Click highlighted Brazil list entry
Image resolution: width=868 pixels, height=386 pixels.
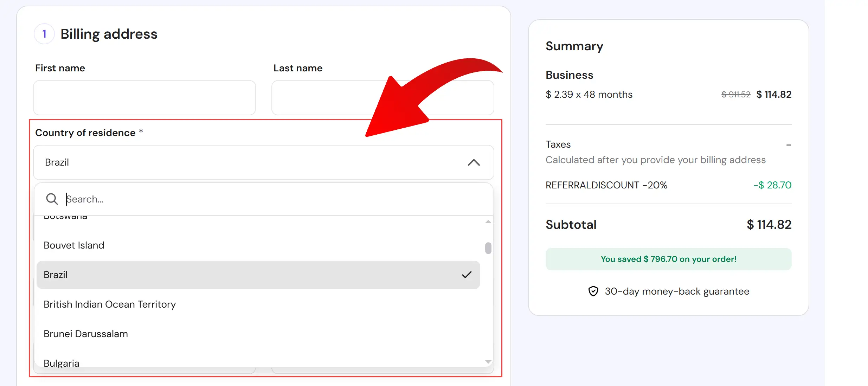click(56, 275)
